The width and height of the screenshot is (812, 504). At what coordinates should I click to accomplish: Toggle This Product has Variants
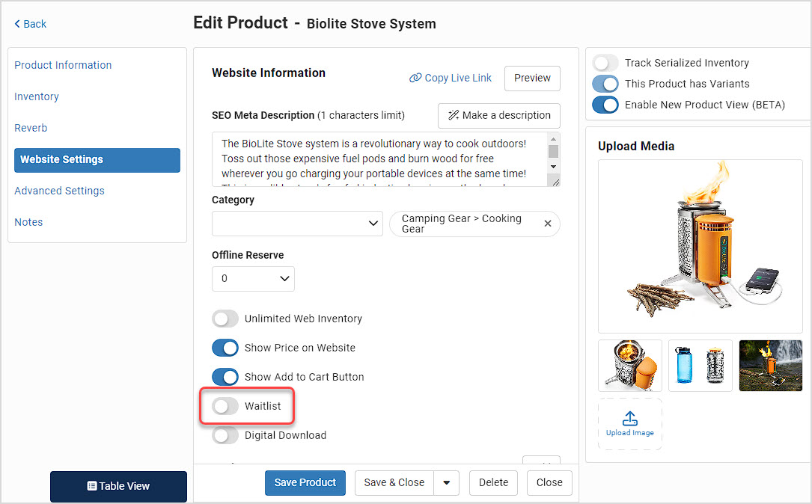point(605,84)
